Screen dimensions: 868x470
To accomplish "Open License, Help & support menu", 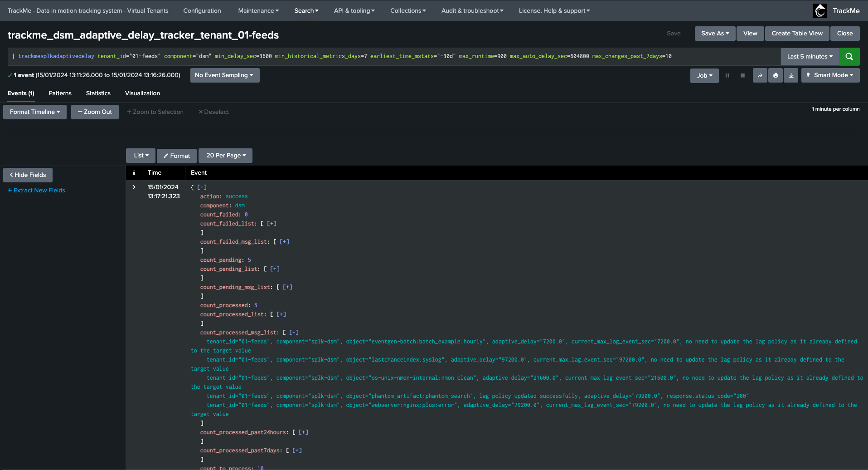I will click(554, 10).
